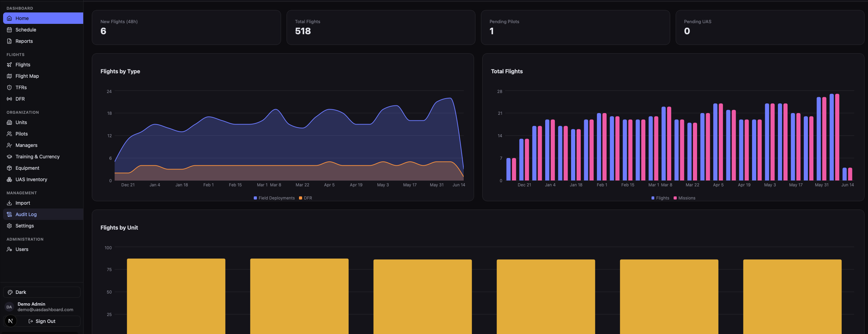Click the Reports document icon
This screenshot has width=868, height=334.
pyautogui.click(x=9, y=41)
